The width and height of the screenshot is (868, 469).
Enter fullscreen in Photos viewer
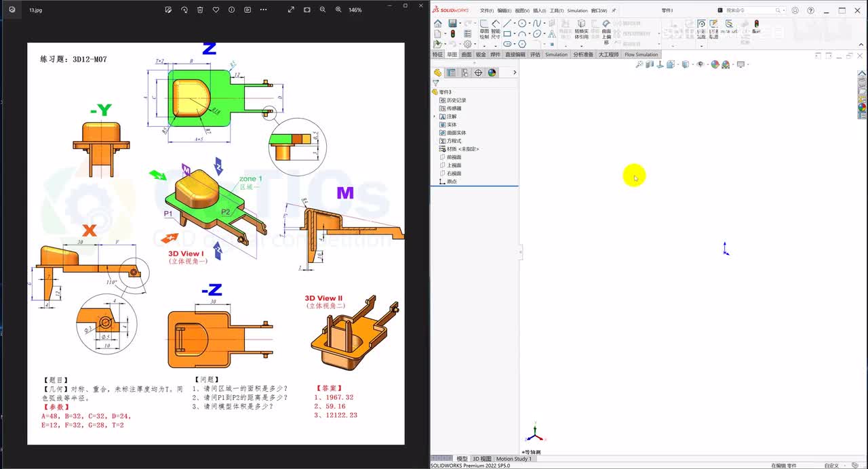click(291, 9)
